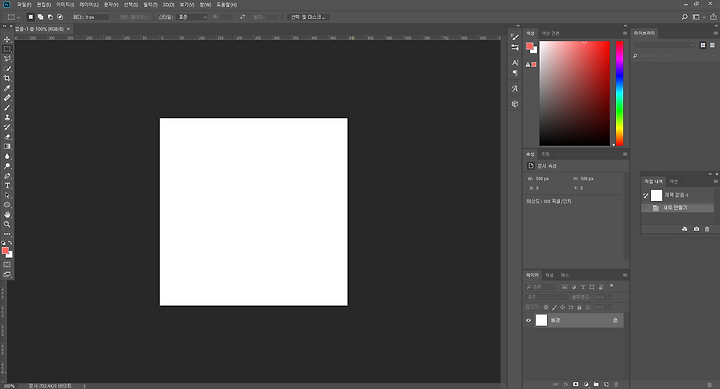Open the workspace switcher dropdown
Screen dimensions: 720x389
pyautogui.click(x=698, y=17)
